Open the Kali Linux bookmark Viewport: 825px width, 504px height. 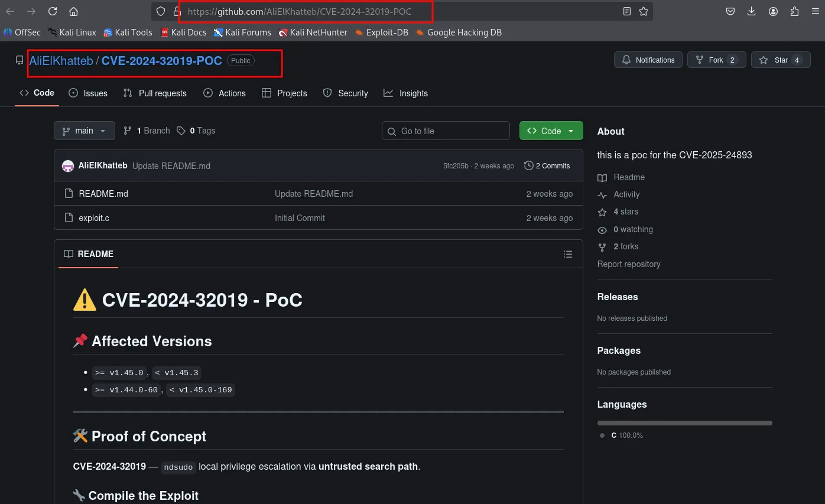point(72,32)
